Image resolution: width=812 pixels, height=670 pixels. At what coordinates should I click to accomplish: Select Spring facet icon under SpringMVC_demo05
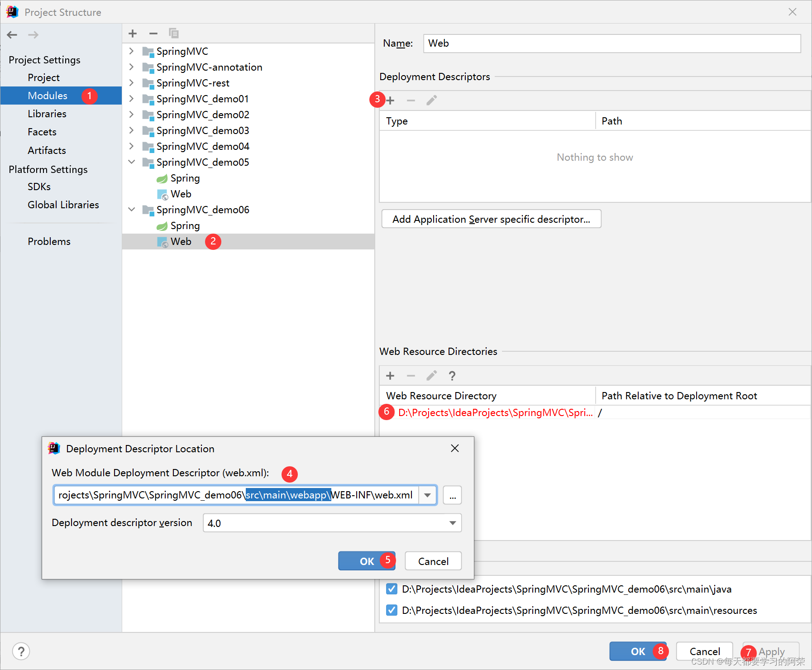162,179
